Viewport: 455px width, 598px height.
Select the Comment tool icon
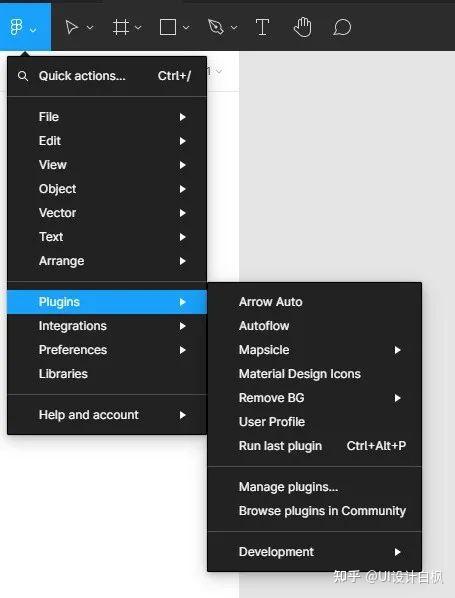point(342,27)
